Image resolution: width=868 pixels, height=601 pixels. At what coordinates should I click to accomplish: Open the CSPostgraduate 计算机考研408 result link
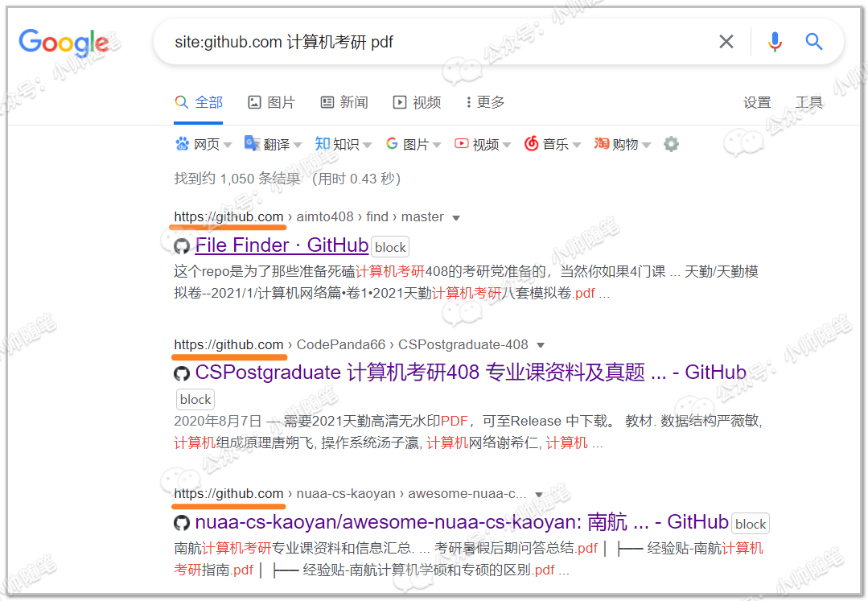[471, 373]
